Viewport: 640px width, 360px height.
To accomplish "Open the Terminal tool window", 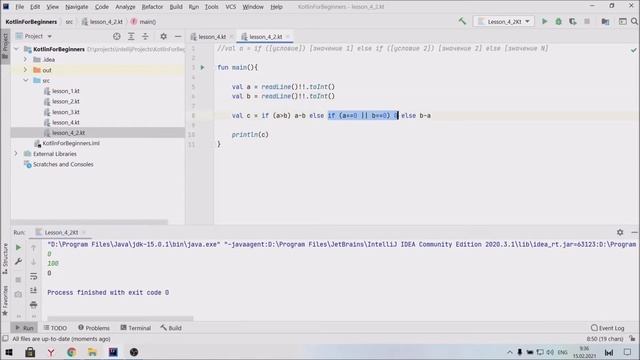I will coord(136,328).
